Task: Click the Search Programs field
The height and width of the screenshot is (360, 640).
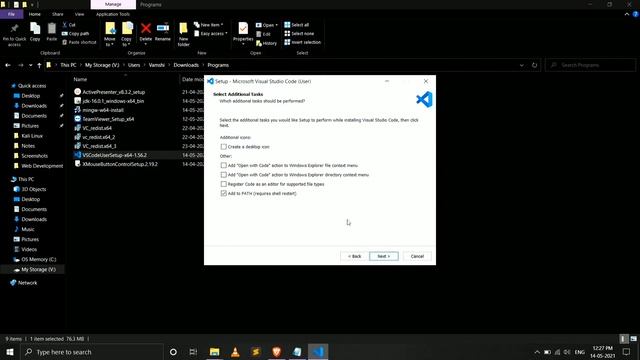Action: point(591,65)
